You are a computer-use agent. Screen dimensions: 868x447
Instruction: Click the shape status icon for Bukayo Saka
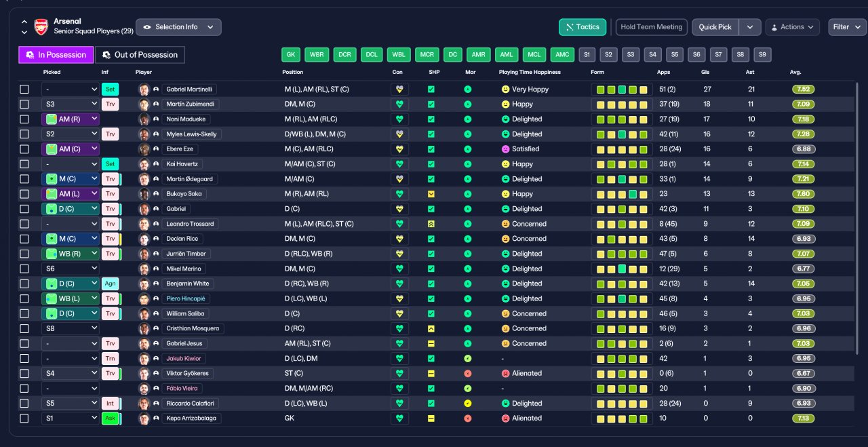point(431,194)
